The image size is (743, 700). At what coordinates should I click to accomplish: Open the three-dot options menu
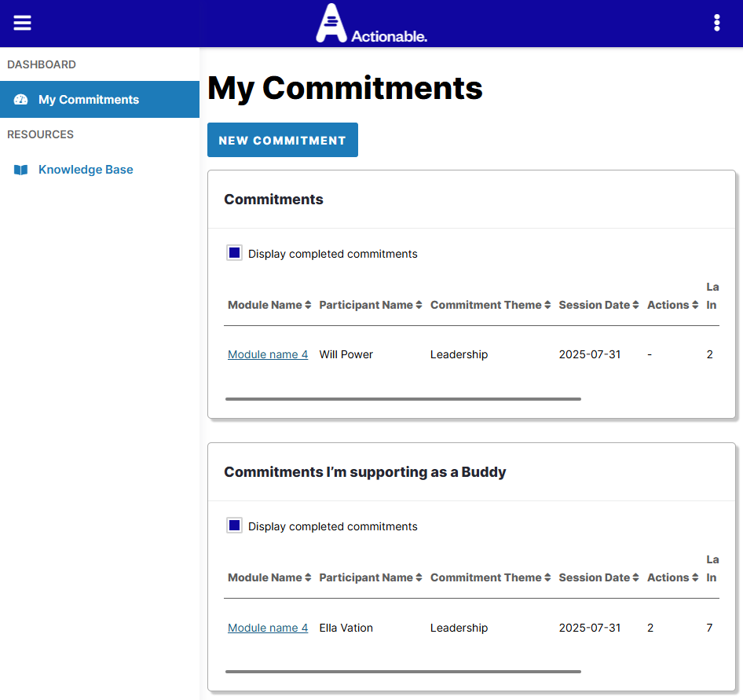[716, 23]
